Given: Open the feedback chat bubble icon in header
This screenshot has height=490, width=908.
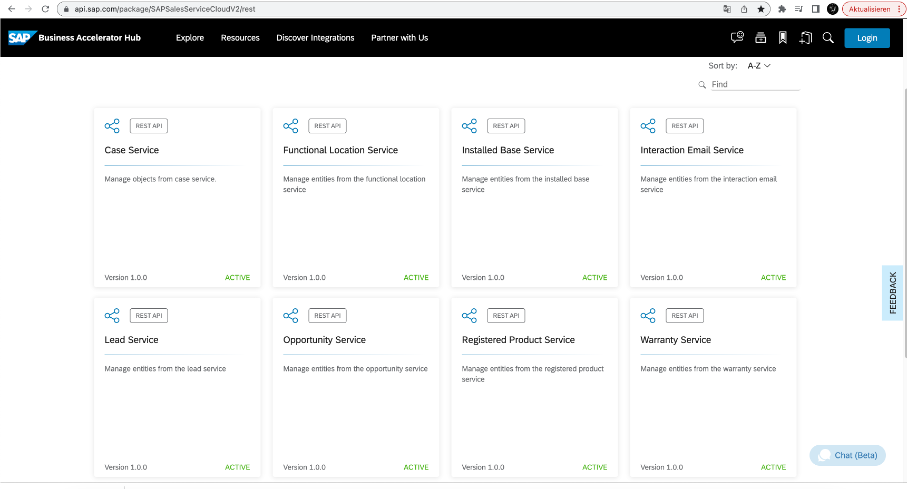Looking at the screenshot, I should 737,38.
